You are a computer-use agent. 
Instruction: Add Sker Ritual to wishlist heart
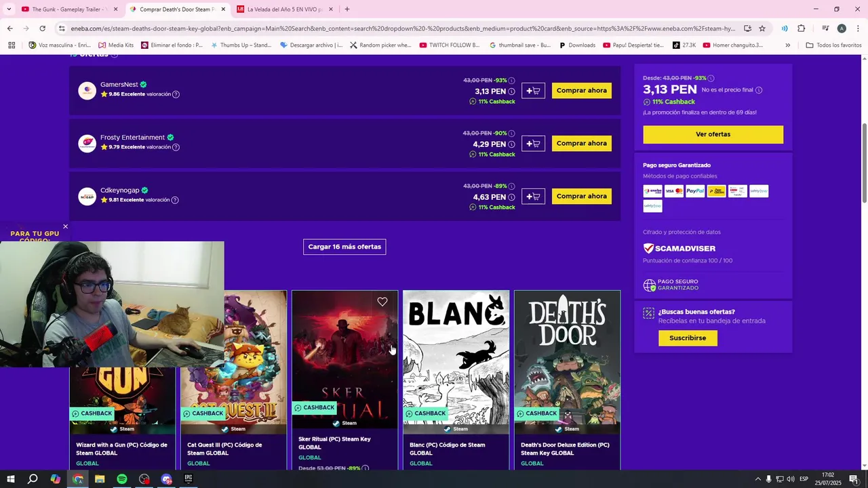(x=382, y=302)
